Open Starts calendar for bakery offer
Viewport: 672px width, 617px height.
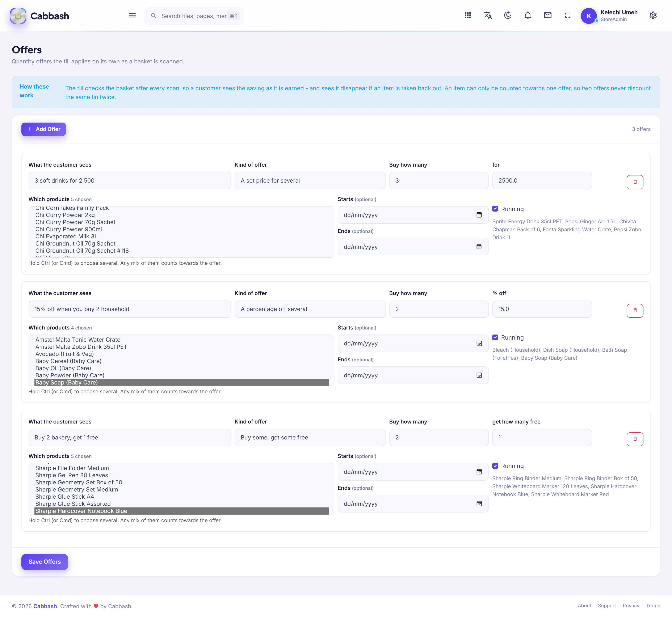point(479,472)
